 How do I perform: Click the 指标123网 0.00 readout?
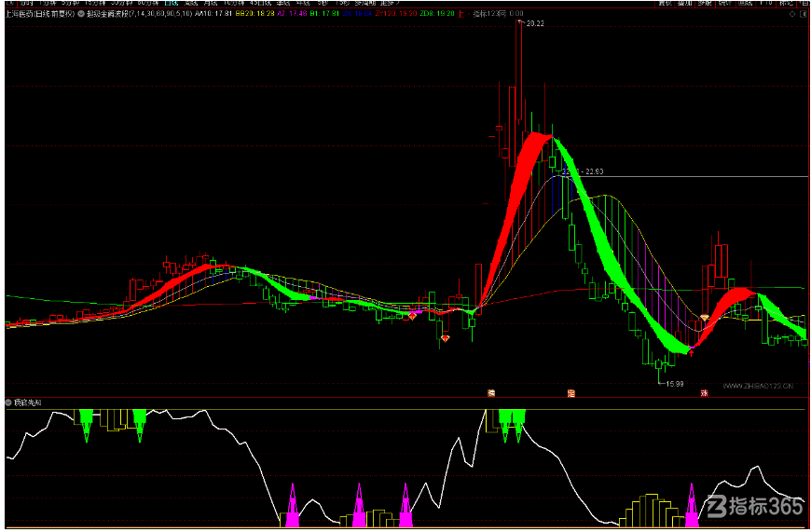pos(498,14)
